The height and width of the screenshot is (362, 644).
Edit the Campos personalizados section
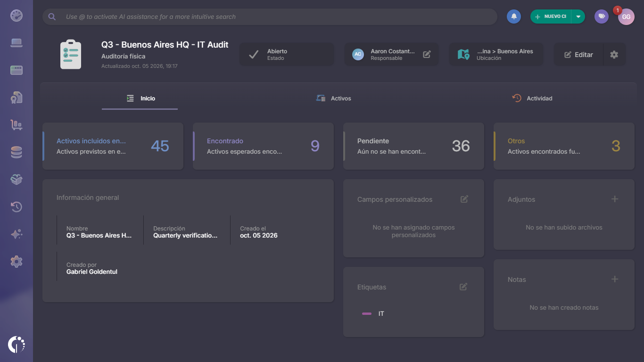(464, 199)
